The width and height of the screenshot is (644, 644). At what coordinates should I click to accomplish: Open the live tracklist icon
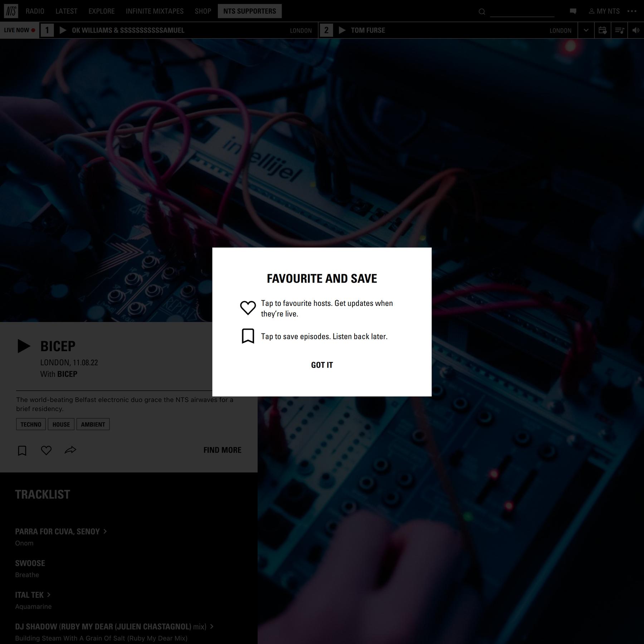click(619, 30)
